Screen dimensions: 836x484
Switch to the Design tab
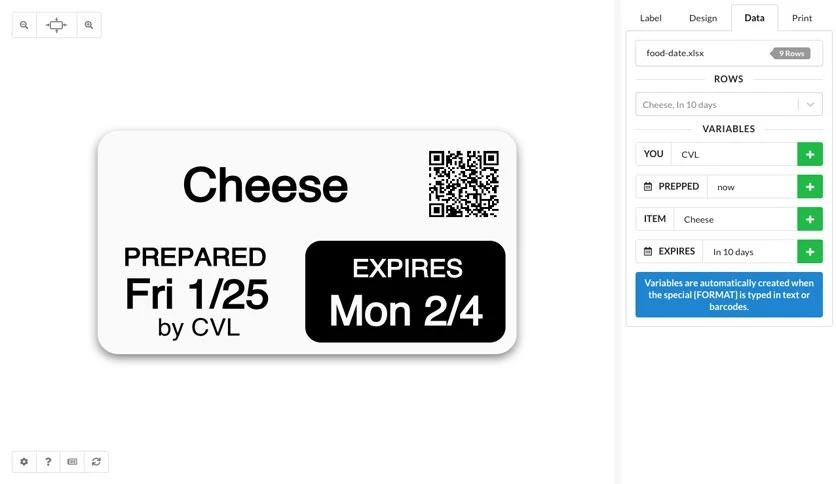pyautogui.click(x=703, y=18)
